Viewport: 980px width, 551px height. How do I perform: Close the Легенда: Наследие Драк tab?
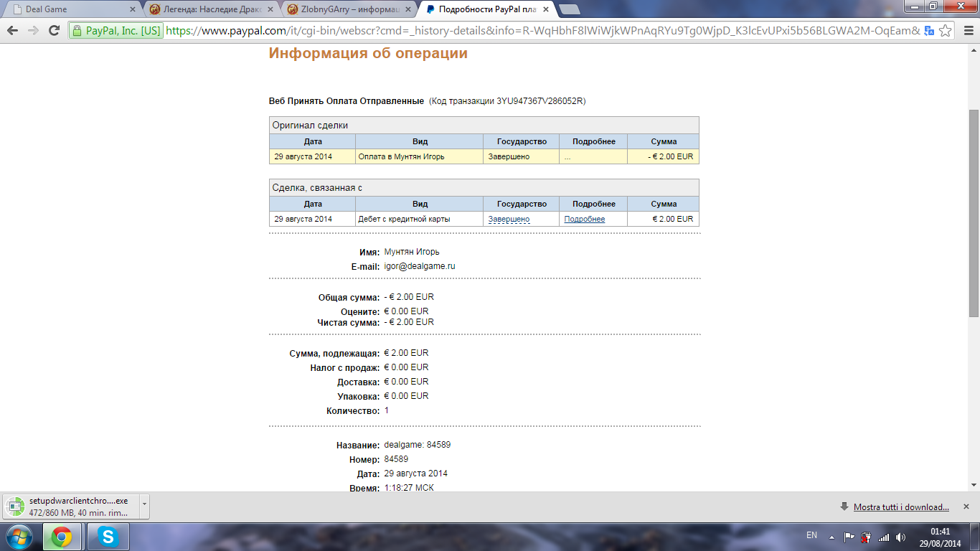tap(270, 9)
